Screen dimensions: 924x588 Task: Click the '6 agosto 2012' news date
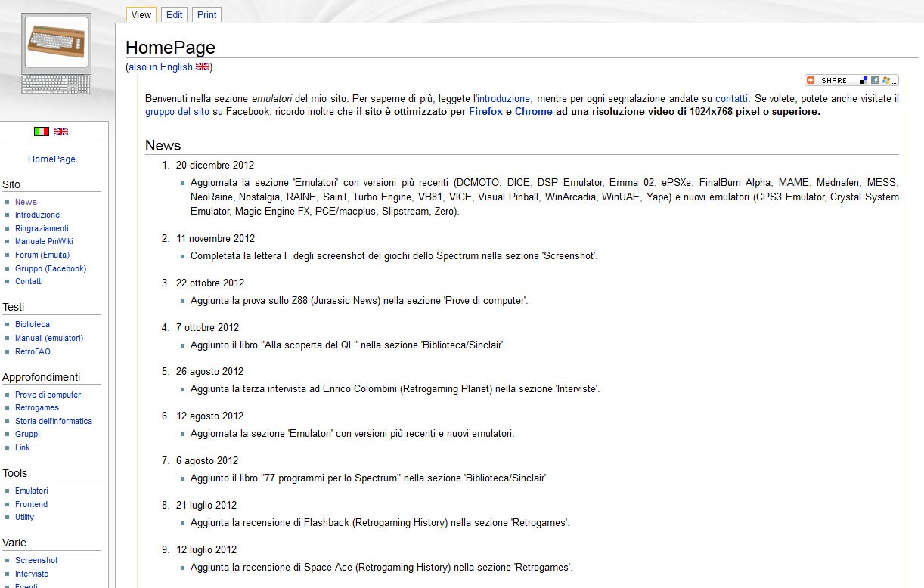tap(207, 460)
